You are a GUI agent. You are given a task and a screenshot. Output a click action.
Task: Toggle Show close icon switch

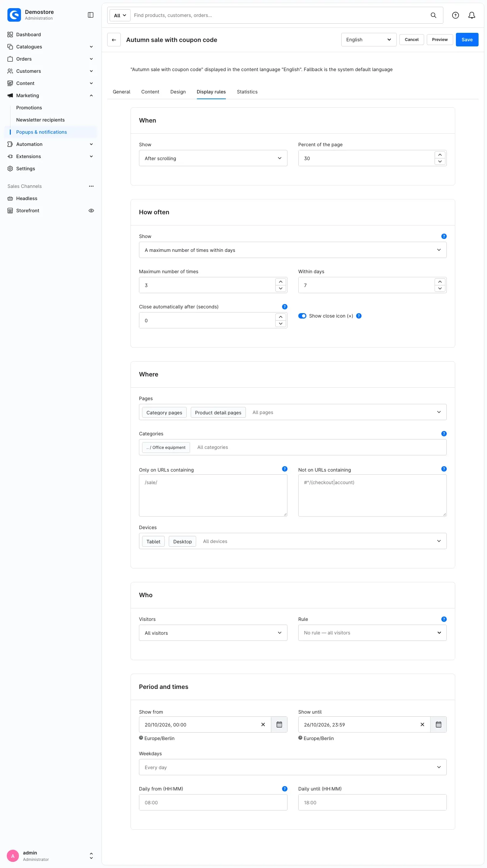(x=302, y=316)
